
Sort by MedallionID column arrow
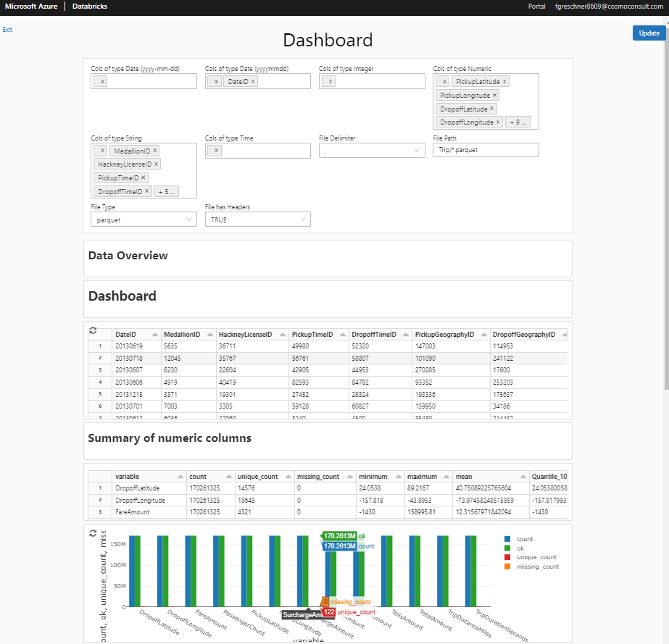point(210,335)
